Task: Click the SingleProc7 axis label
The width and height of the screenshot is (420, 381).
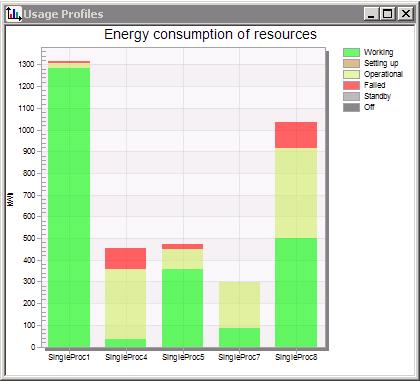Action: (x=239, y=357)
